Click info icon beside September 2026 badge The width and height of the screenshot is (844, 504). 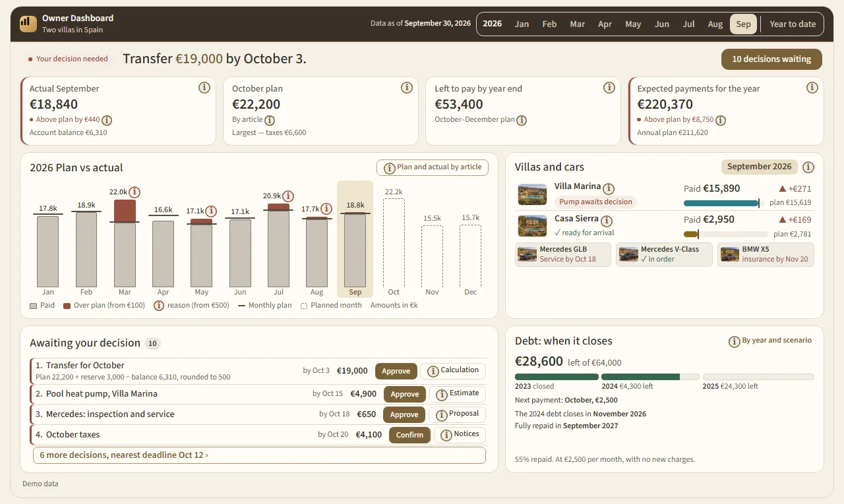coord(808,167)
